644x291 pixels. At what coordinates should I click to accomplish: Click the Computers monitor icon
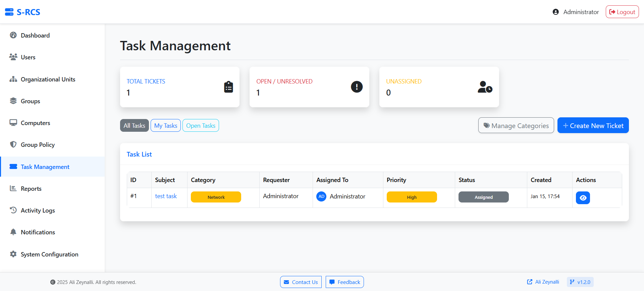(x=13, y=123)
